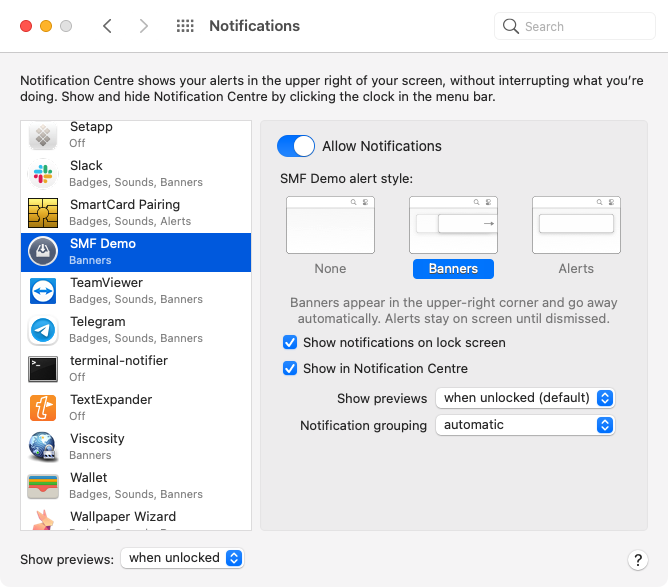Click the terminal-notifier icon
668x587 pixels.
[x=43, y=369]
